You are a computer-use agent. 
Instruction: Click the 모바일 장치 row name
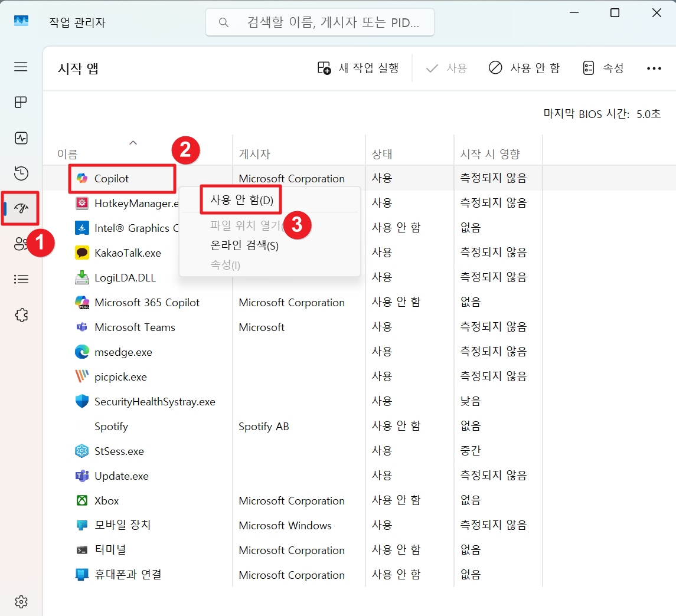[122, 525]
